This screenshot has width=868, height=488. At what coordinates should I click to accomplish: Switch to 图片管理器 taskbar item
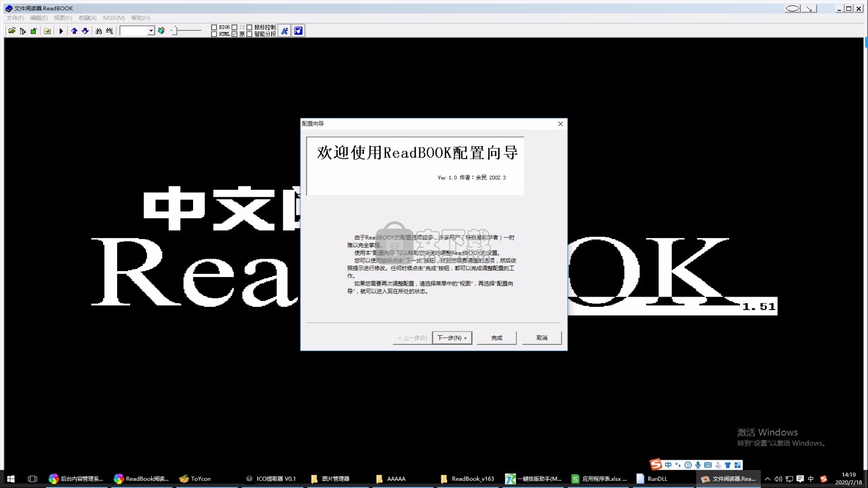[x=337, y=479]
